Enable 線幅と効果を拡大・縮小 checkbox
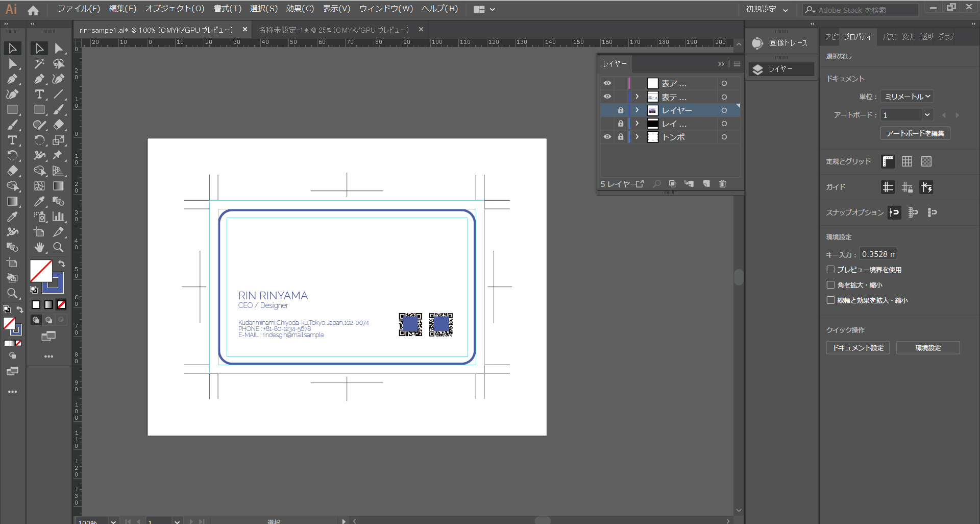980x524 pixels. (x=830, y=300)
